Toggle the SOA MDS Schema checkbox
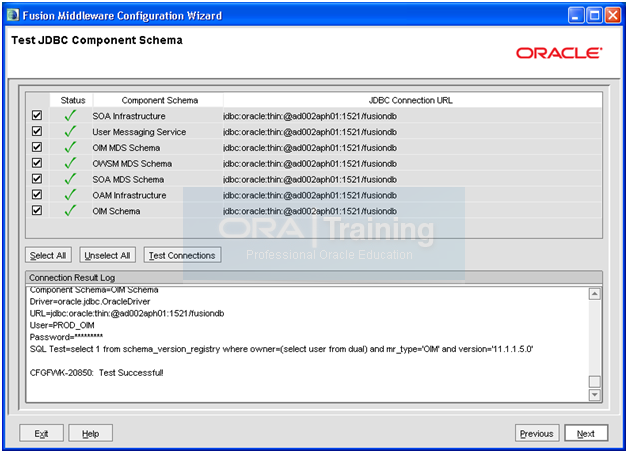 click(37, 179)
